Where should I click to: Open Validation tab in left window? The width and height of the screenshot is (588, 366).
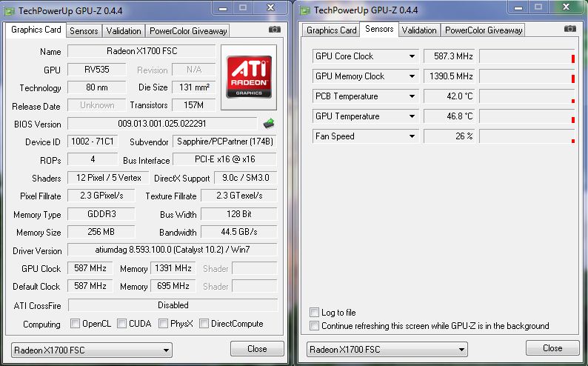click(x=124, y=31)
